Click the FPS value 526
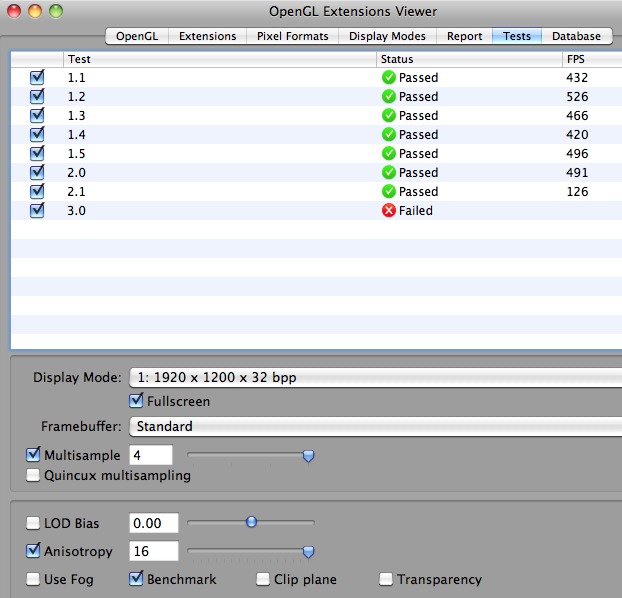The height and width of the screenshot is (598, 622). (577, 96)
